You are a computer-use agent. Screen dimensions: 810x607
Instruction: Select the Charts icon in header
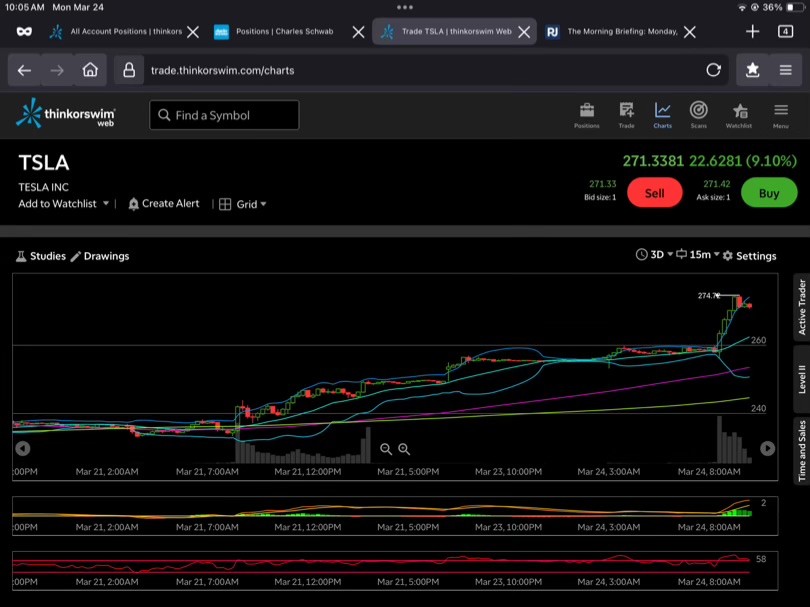(662, 115)
